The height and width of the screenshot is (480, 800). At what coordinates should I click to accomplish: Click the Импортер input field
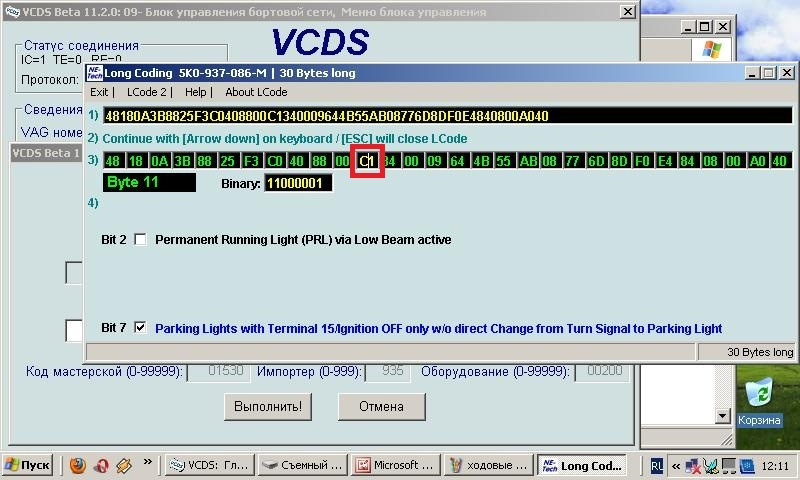tap(388, 372)
